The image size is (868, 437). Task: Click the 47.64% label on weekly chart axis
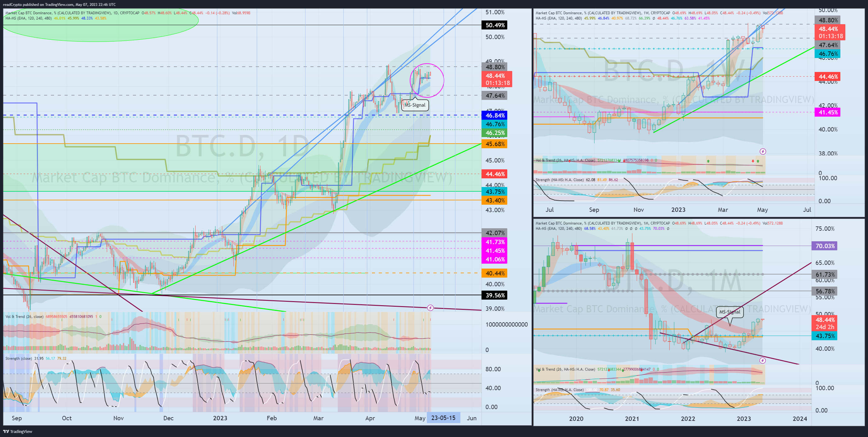pyautogui.click(x=828, y=45)
